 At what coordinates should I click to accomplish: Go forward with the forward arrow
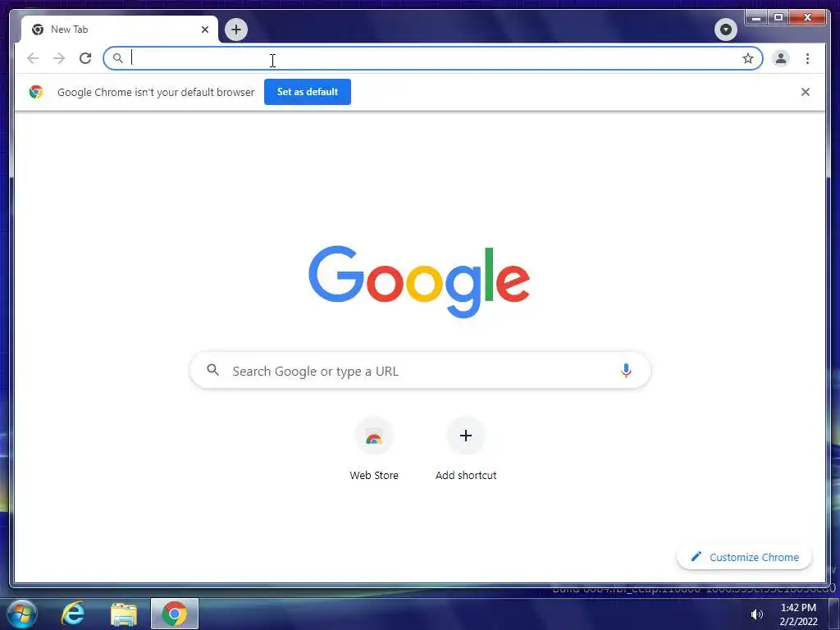pos(59,58)
